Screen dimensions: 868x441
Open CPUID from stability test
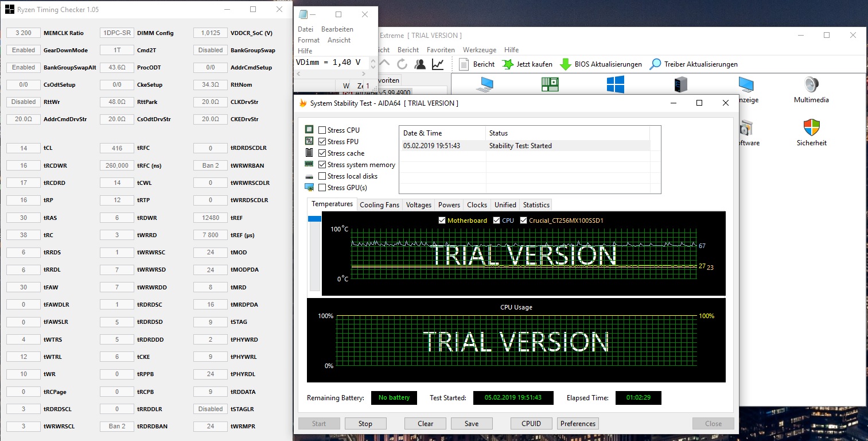click(532, 424)
